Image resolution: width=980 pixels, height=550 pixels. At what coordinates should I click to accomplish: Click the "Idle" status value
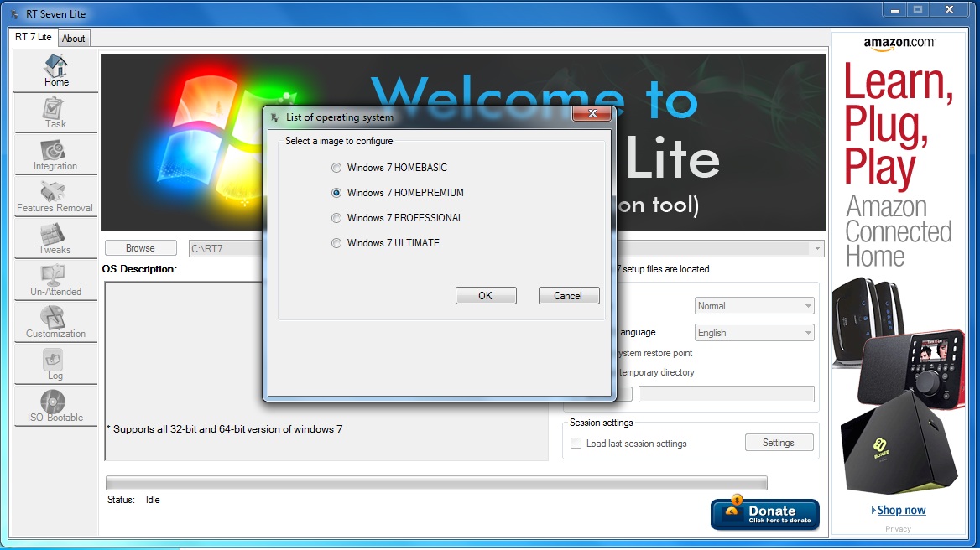pos(153,500)
